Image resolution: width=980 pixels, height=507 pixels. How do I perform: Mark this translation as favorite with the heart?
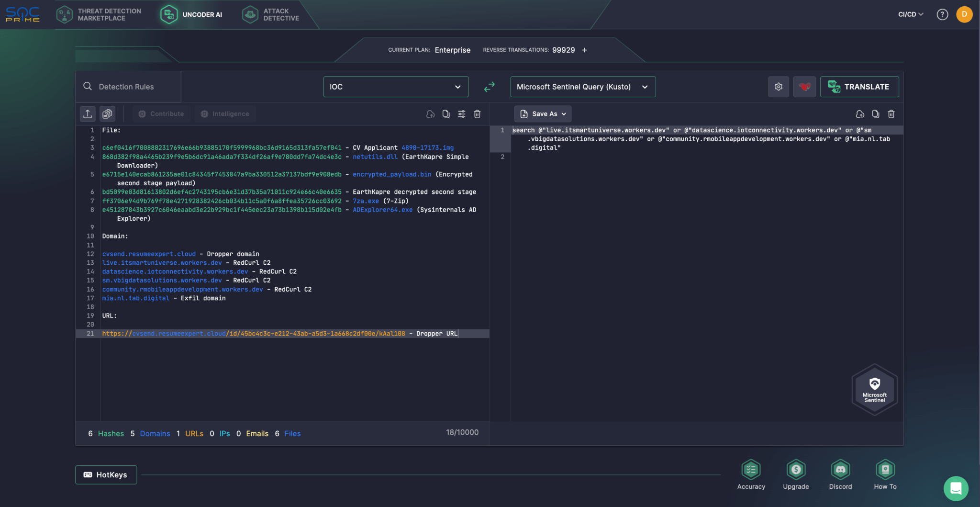(x=804, y=87)
